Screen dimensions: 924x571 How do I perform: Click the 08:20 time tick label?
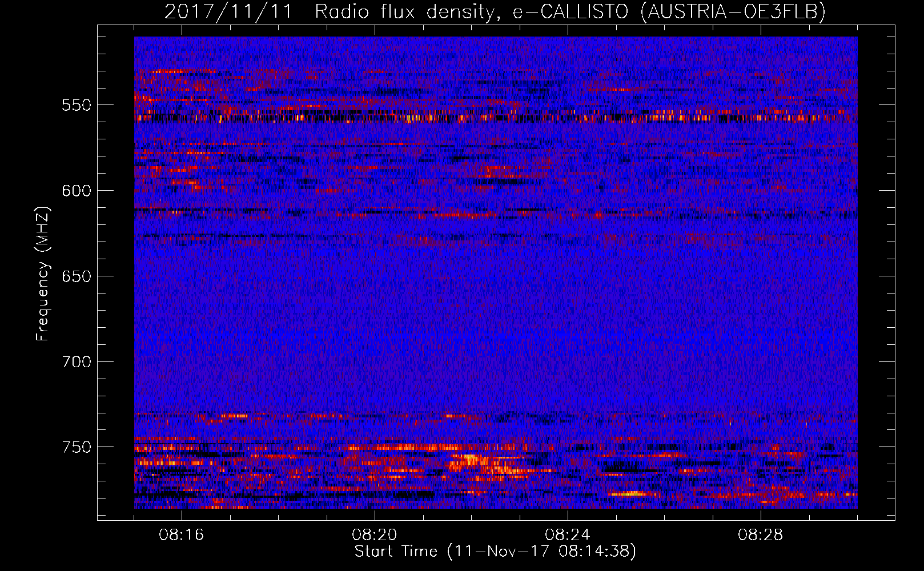click(x=375, y=535)
